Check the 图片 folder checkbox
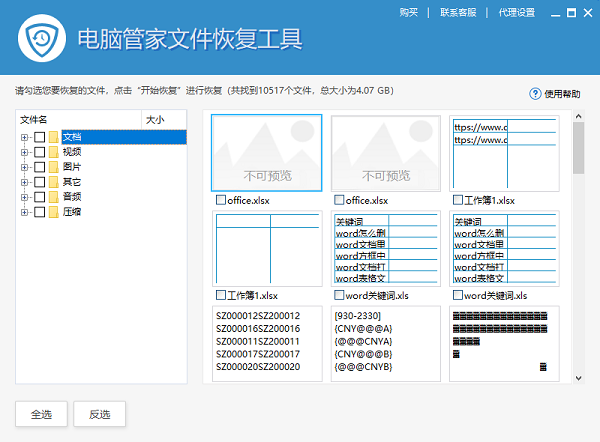600x442 pixels. [x=39, y=167]
